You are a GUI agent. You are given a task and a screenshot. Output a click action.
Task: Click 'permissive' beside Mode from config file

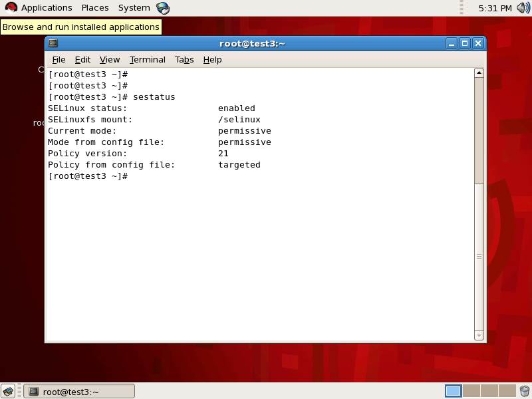pos(244,142)
